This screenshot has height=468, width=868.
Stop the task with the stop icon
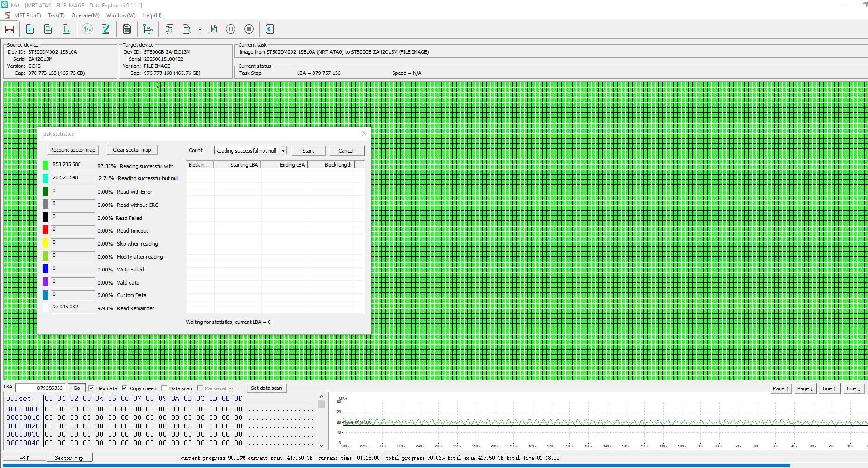[249, 29]
